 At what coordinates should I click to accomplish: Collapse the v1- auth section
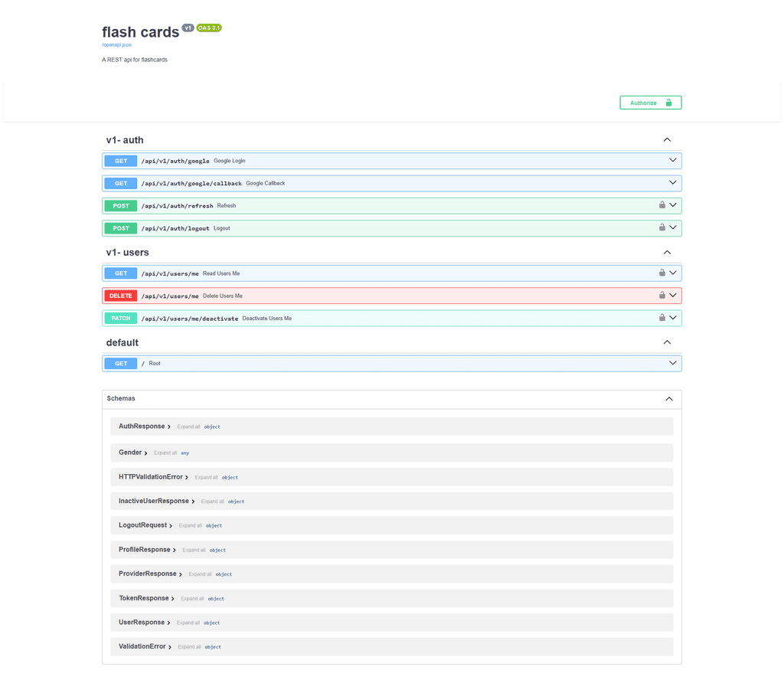[667, 140]
